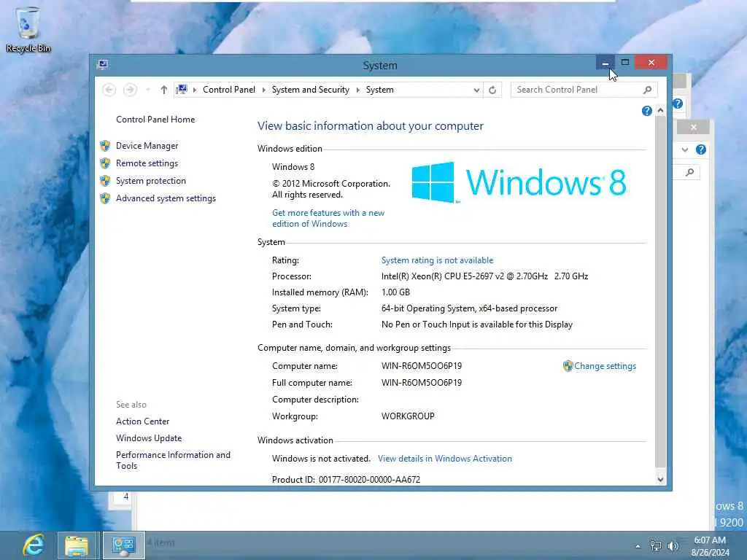The image size is (747, 560).
Task: Click the scroll up arrow of System window
Action: (660, 111)
